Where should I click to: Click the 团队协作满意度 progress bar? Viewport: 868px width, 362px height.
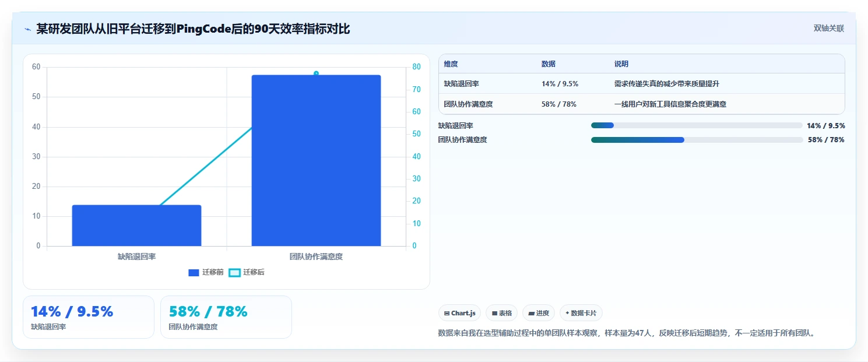(x=697, y=140)
